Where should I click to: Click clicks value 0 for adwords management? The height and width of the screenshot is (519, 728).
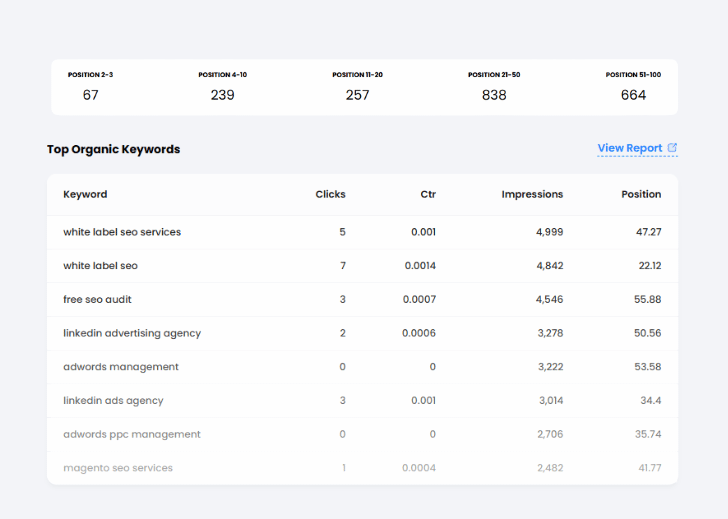(342, 367)
